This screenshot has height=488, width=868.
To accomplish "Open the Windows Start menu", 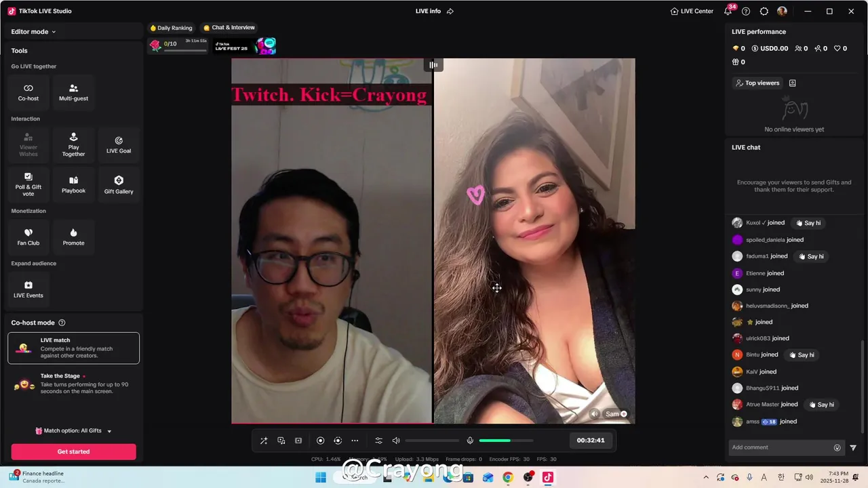I will click(x=321, y=477).
